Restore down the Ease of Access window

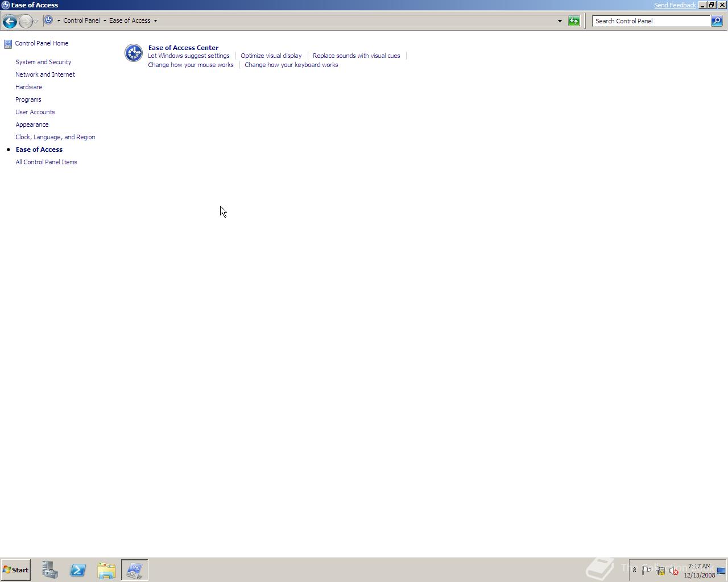(712, 5)
